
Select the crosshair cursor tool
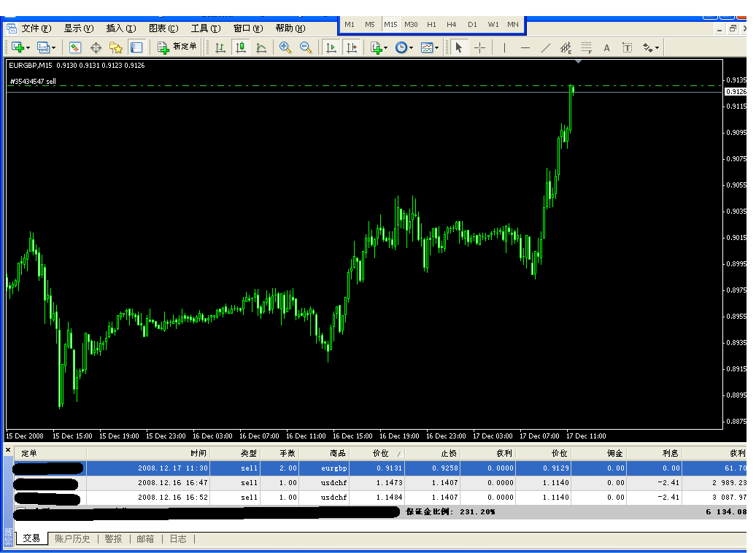click(x=479, y=47)
